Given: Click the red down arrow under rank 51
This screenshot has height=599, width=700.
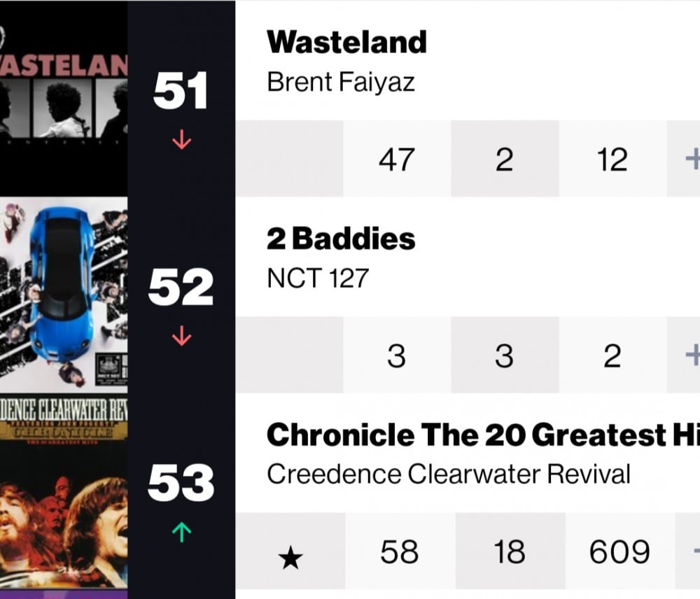Looking at the screenshot, I should click(181, 139).
